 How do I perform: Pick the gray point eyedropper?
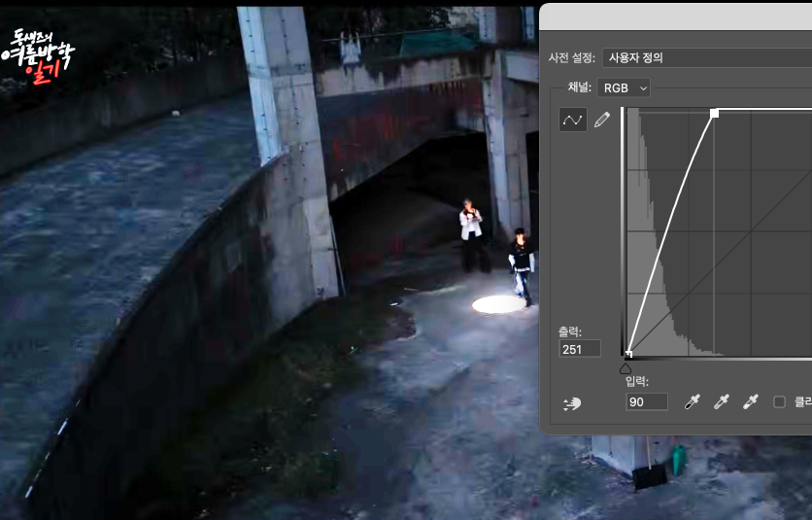[722, 401]
